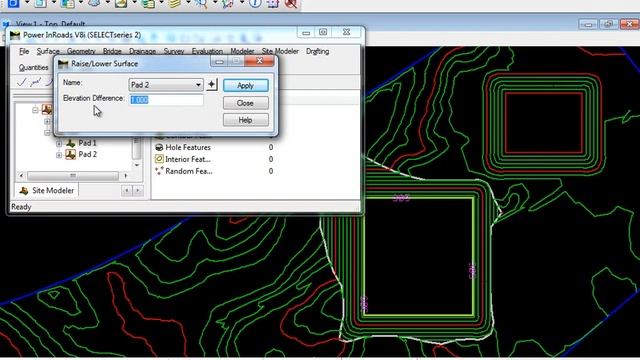This screenshot has height=360, width=640.
Task: Open the Quantities menu
Action: [x=33, y=67]
